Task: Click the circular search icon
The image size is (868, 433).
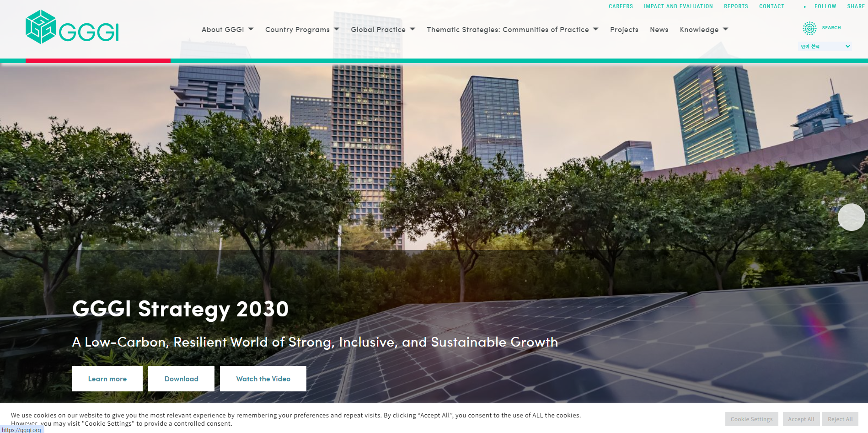Action: coord(809,28)
